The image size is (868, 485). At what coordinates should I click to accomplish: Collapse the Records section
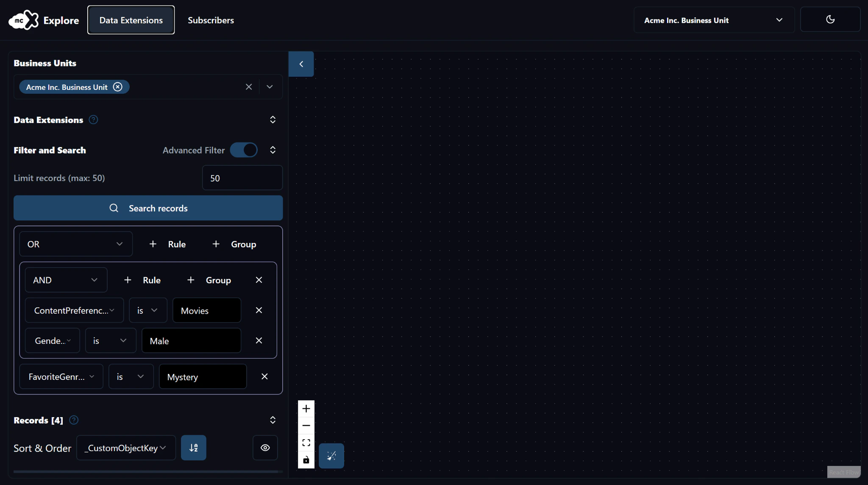(273, 420)
